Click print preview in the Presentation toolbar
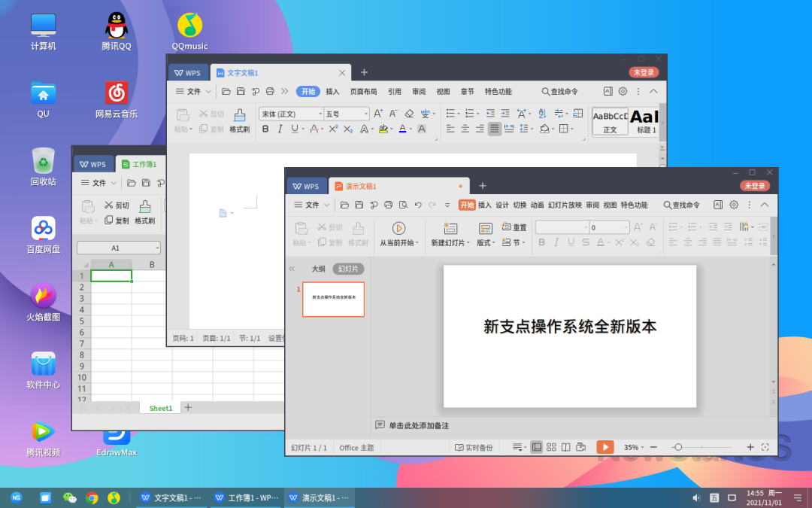This screenshot has width=812, height=508. click(403, 205)
